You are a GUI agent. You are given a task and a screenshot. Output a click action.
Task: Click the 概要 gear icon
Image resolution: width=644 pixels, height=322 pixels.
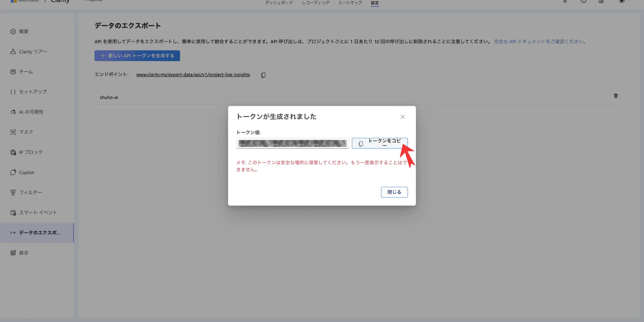tap(13, 31)
